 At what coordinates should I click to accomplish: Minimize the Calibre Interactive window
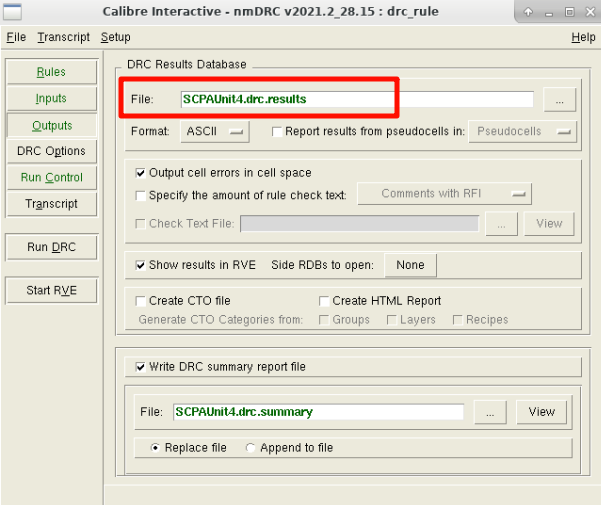(x=549, y=13)
